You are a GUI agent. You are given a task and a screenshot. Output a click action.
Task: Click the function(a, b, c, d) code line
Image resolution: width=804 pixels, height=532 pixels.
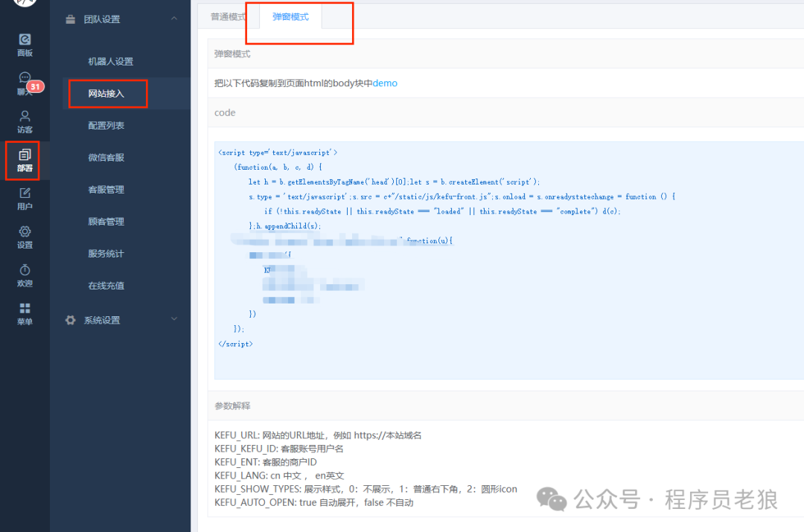pos(278,167)
